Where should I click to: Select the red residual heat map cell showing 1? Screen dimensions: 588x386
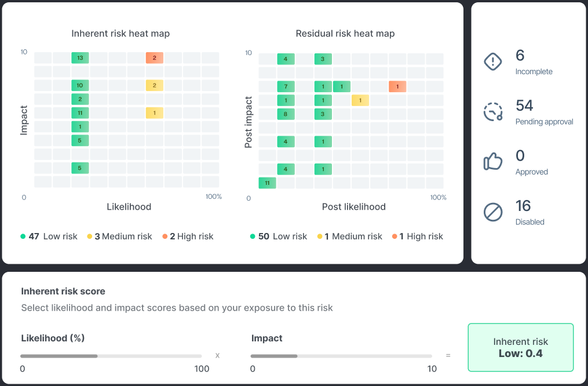(x=397, y=87)
